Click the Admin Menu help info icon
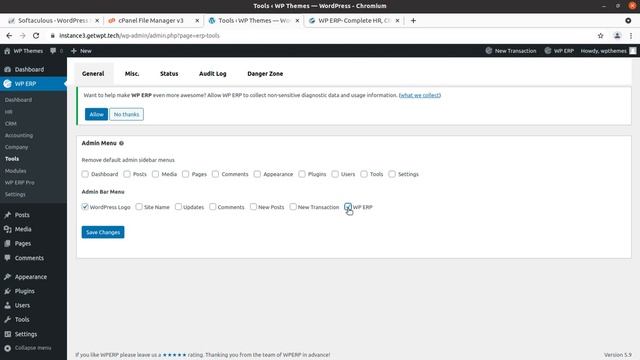The image size is (640, 360). [x=121, y=143]
